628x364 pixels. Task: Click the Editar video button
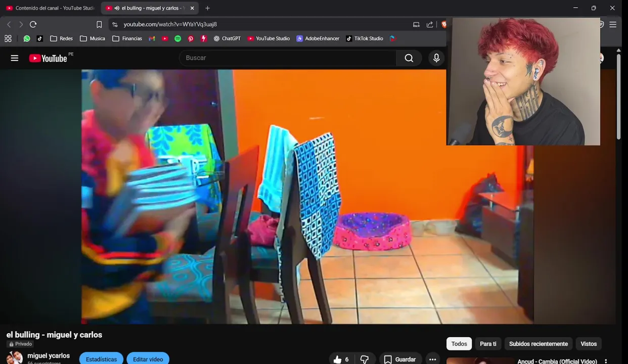click(148, 358)
